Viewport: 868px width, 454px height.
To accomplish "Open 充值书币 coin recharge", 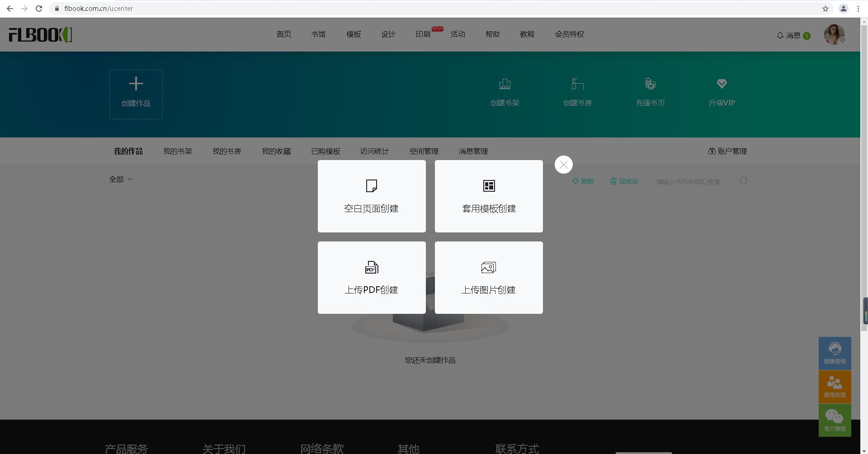I will [650, 90].
